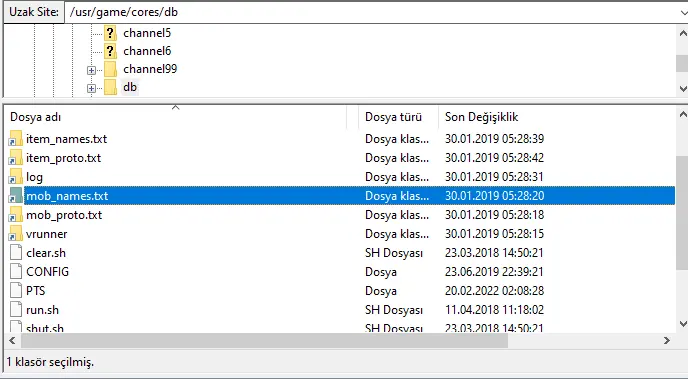688x379 pixels.
Task: Select the channel5 unknown folder icon
Action: pos(110,33)
